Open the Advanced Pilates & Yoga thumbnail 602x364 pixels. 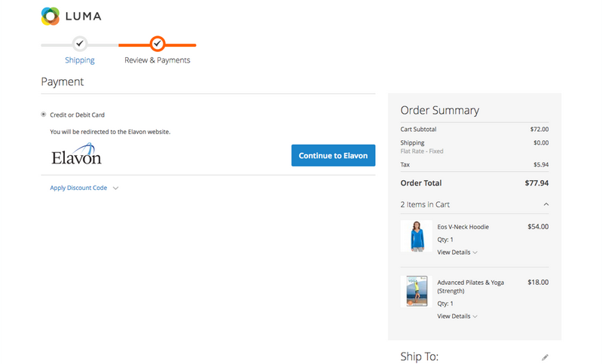pos(412,290)
